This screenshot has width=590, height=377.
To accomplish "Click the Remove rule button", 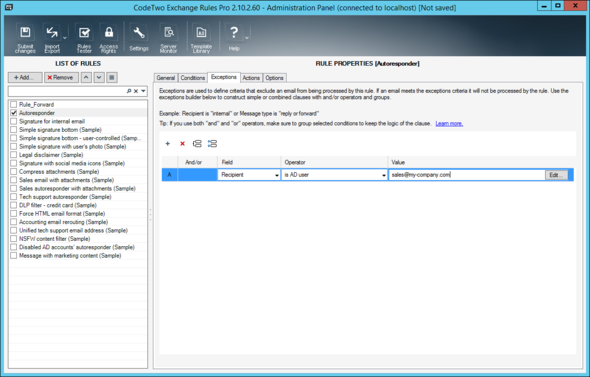I will (61, 78).
